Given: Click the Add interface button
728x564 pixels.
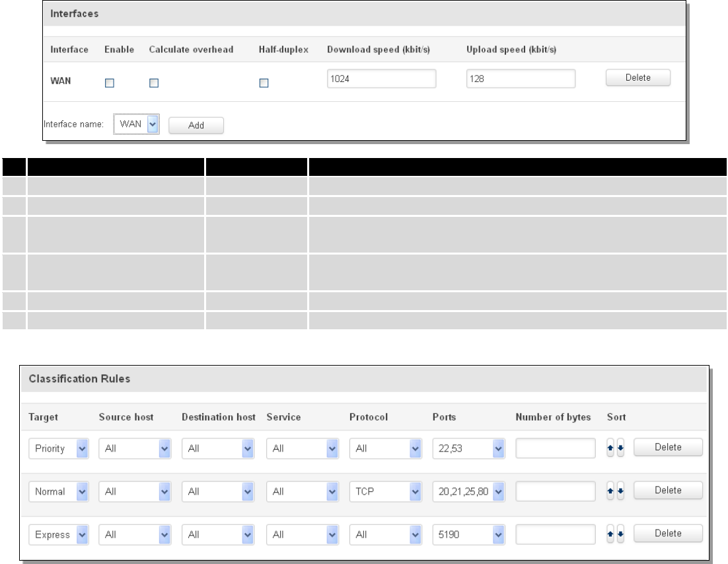Looking at the screenshot, I should pos(196,126).
